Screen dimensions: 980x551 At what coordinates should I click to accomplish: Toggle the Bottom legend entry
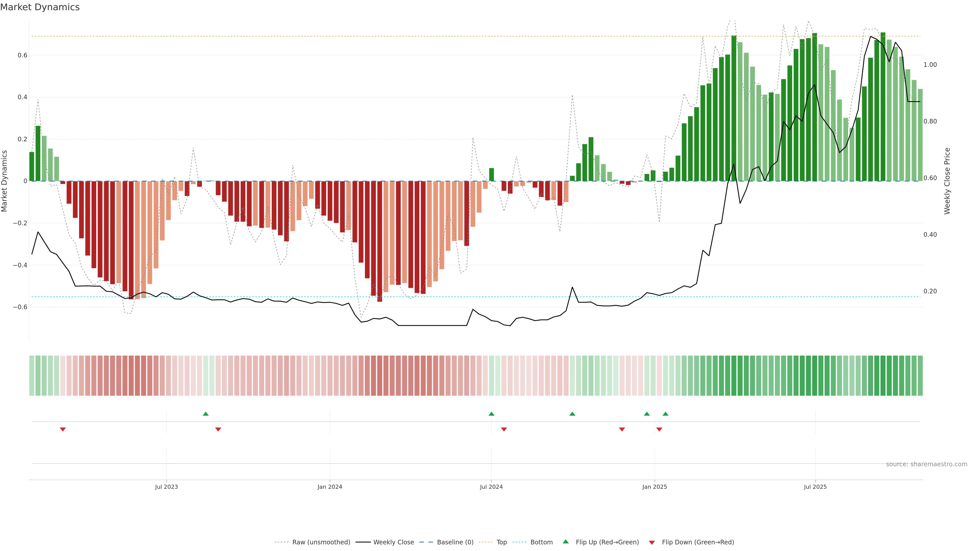point(541,542)
